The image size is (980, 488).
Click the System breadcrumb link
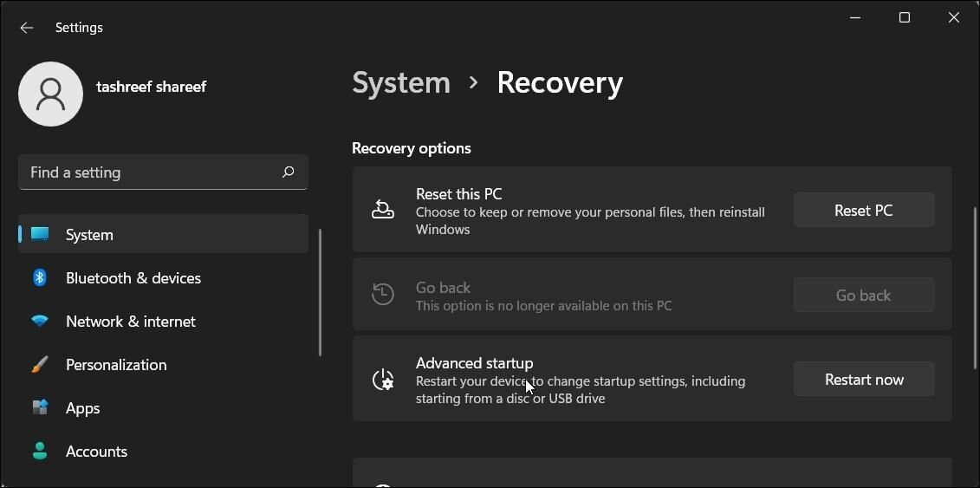click(x=400, y=83)
